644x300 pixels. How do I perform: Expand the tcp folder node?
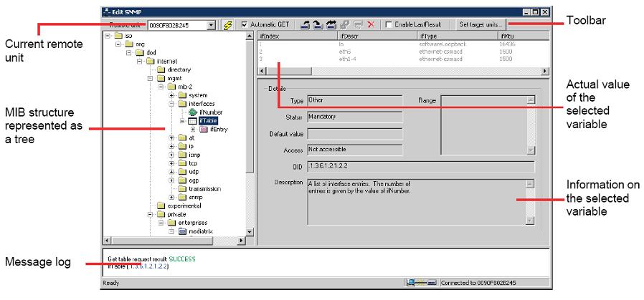[172, 163]
